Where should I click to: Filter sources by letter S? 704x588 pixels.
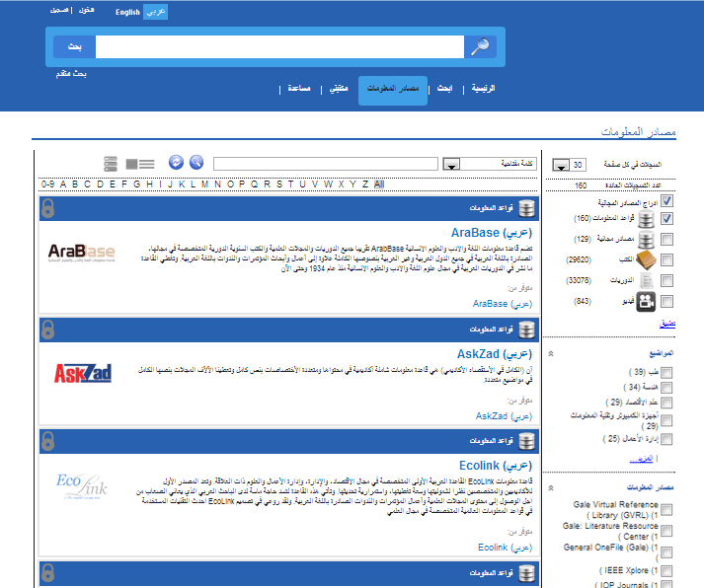coord(279,184)
